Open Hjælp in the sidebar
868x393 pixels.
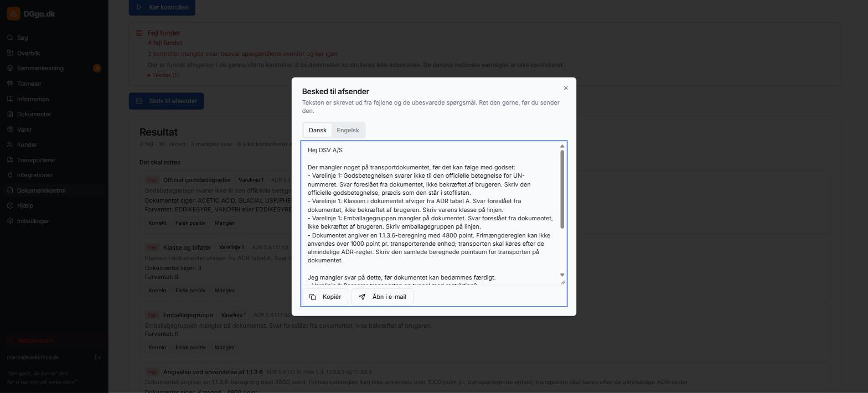click(x=54, y=205)
